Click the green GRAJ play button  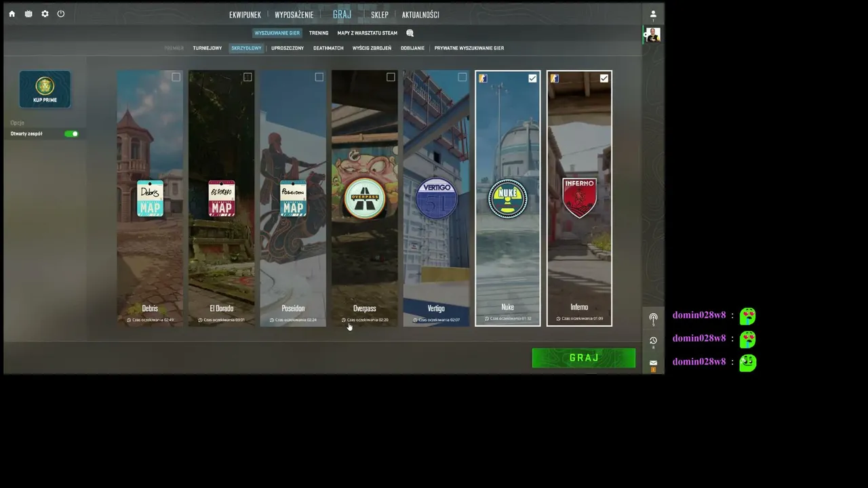coord(584,358)
